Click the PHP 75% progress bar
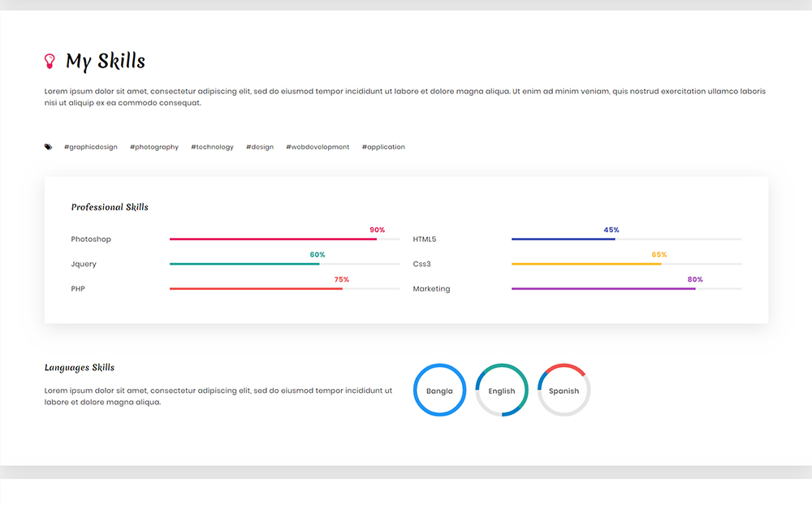The width and height of the screenshot is (812, 505). pyautogui.click(x=256, y=289)
